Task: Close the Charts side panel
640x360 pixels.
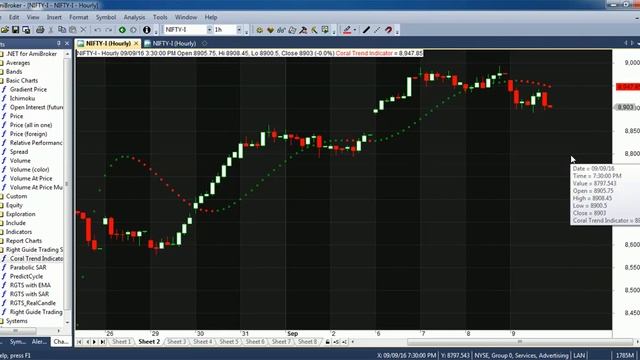Action: pyautogui.click(x=67, y=43)
